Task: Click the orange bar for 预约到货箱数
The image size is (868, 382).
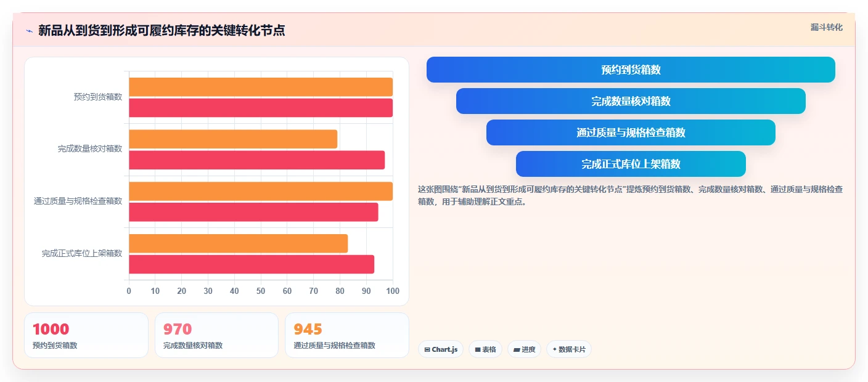Action: click(261, 87)
